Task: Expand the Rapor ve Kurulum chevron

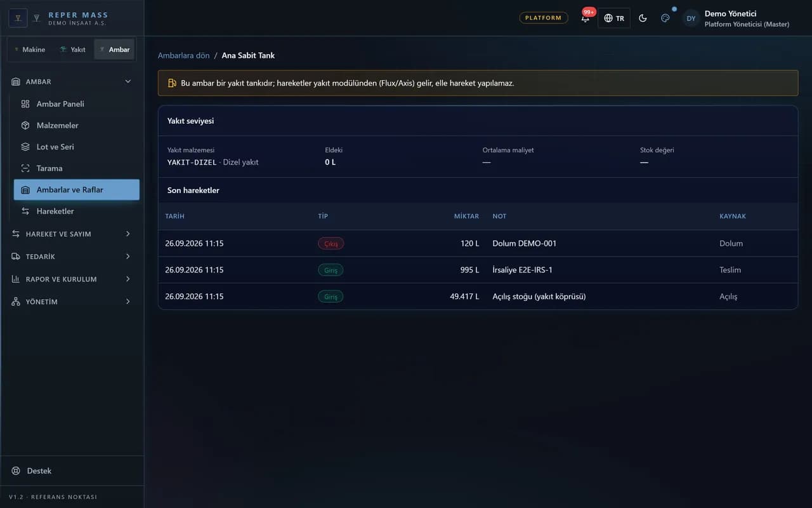Action: tap(128, 279)
